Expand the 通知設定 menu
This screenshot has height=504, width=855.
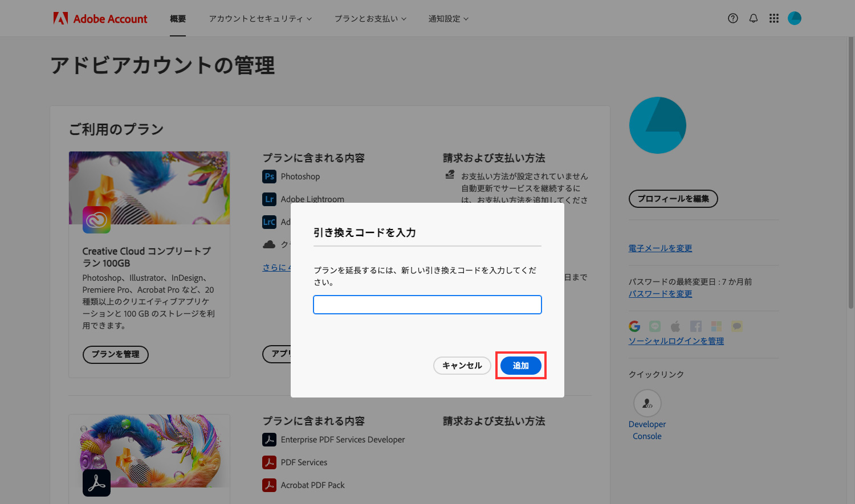(x=449, y=19)
